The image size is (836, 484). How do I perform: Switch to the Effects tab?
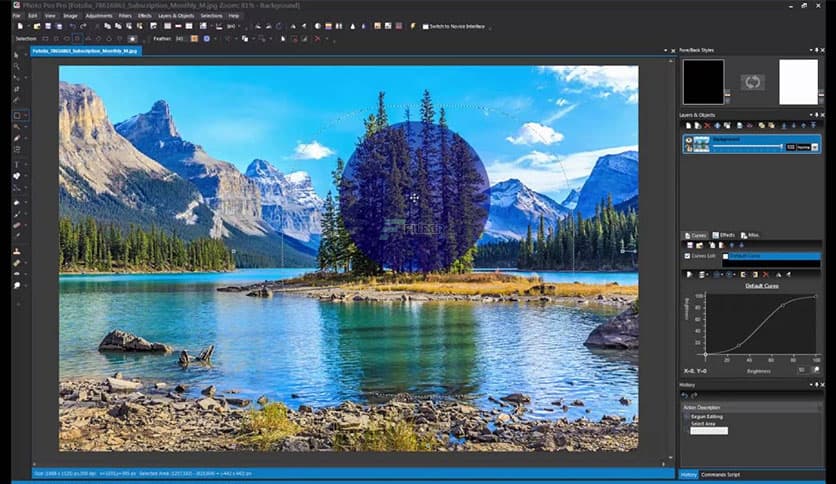[x=724, y=235]
